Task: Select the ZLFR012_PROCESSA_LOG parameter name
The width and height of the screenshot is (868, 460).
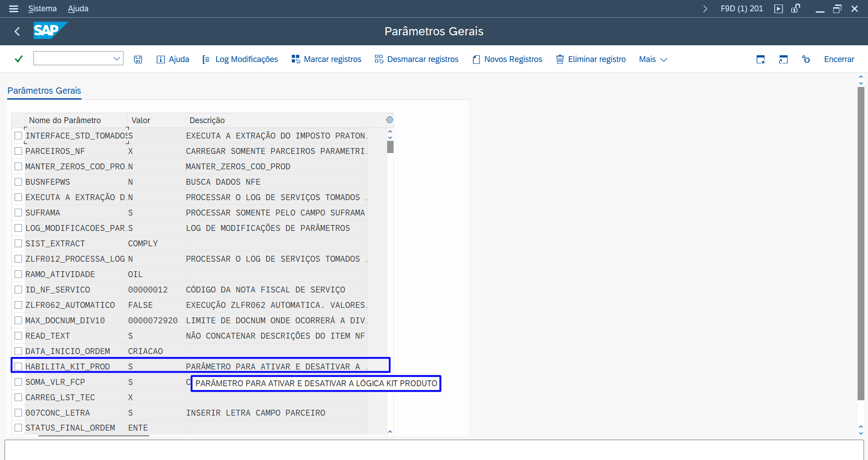Action: pyautogui.click(x=75, y=259)
